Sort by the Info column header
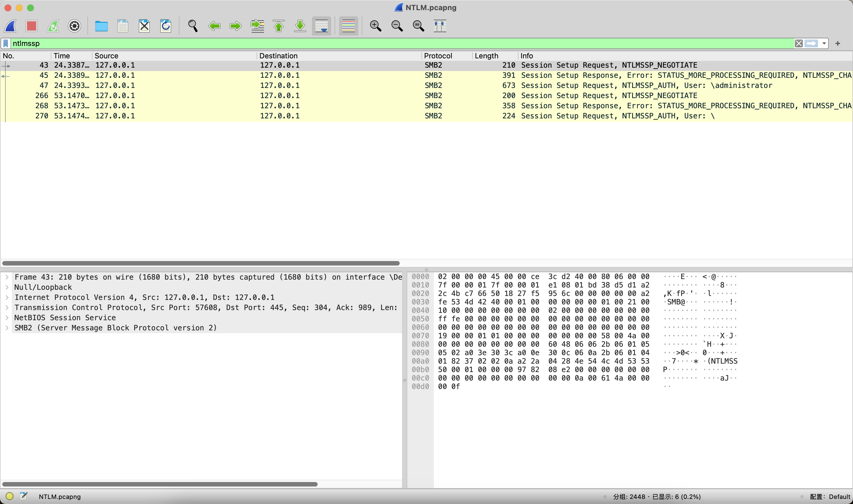The image size is (853, 504). pyautogui.click(x=685, y=56)
